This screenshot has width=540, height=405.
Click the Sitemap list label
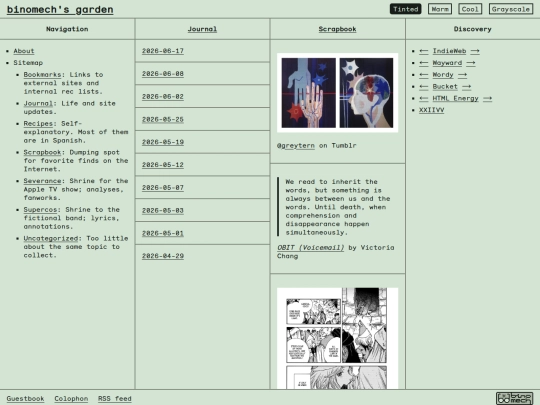tap(28, 63)
